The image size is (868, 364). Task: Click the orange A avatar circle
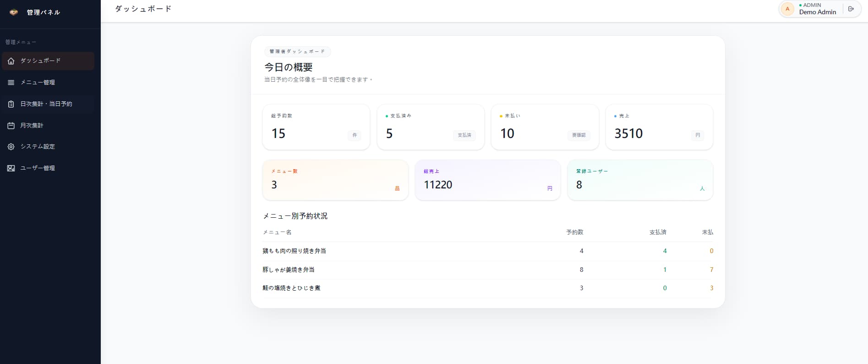click(787, 9)
